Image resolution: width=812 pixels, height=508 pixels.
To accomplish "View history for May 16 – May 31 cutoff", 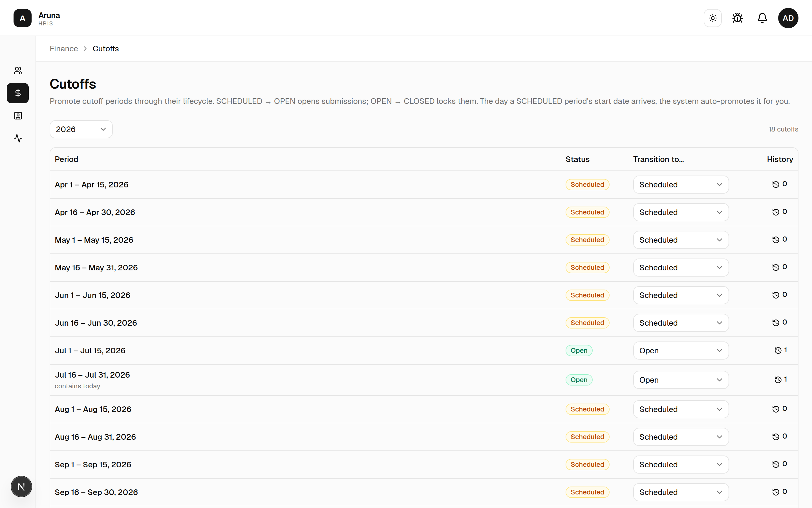I will point(780,267).
